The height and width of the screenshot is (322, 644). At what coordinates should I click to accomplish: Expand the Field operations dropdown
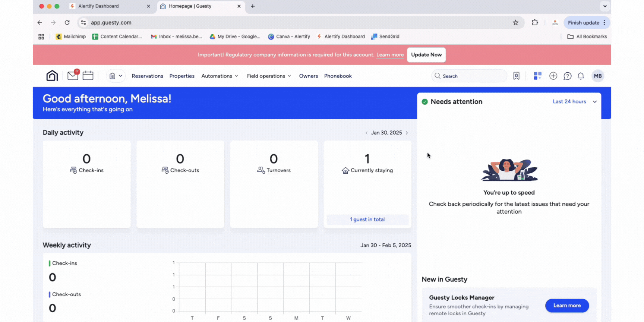coord(269,76)
